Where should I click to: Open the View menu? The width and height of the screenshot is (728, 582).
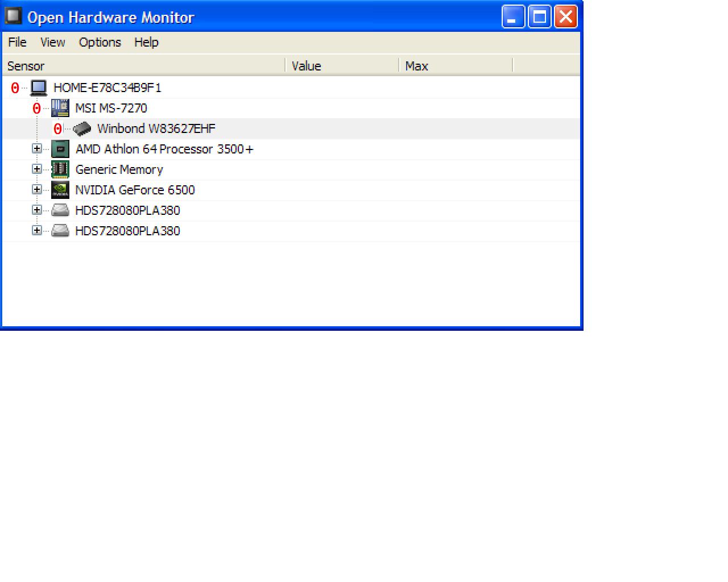pyautogui.click(x=52, y=43)
